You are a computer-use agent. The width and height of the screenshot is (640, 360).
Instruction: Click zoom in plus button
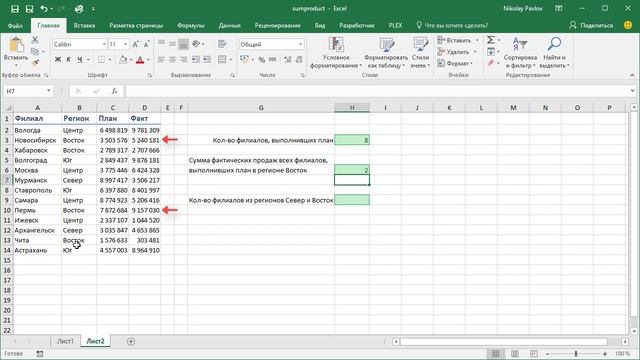pyautogui.click(x=605, y=353)
